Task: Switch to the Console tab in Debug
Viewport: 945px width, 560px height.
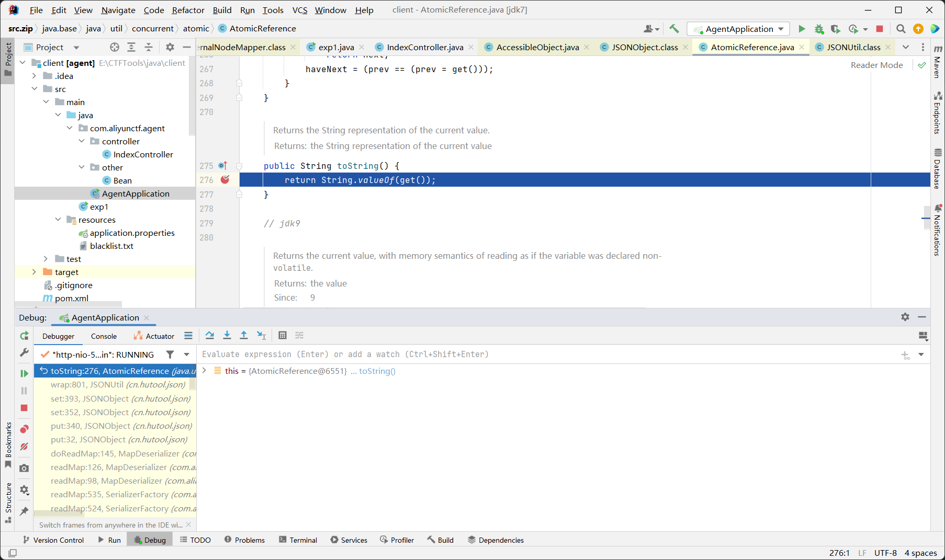Action: click(x=104, y=336)
